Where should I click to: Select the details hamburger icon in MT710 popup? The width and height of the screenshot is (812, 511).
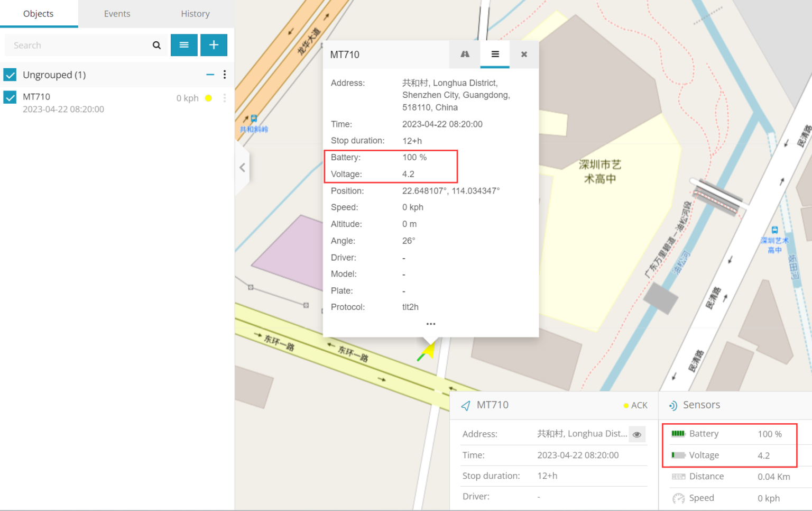[x=495, y=54]
